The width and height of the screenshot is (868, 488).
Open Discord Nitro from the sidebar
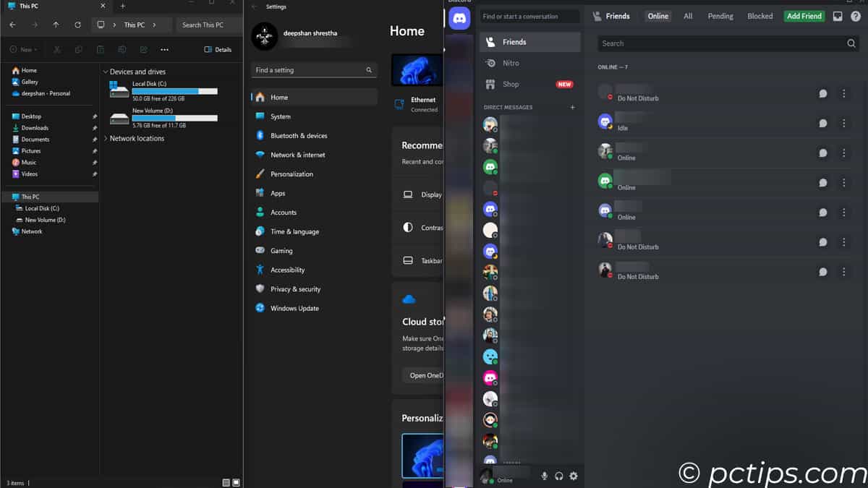pos(509,63)
